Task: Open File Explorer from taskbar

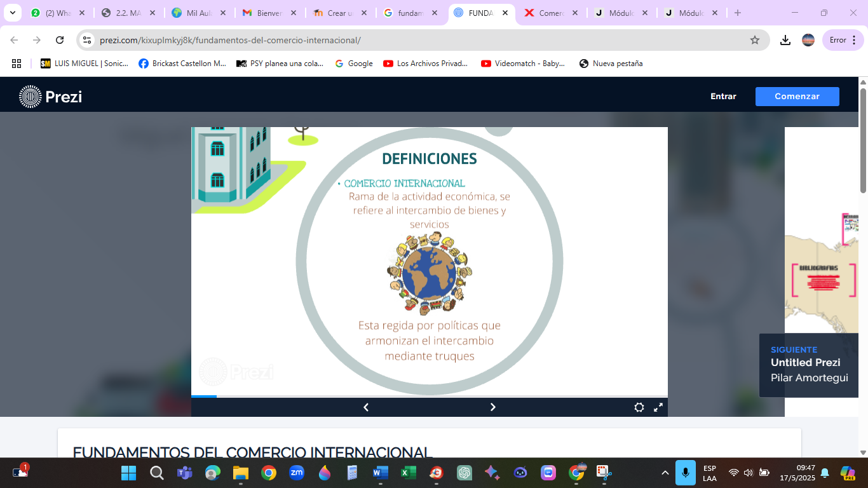Action: 240,473
